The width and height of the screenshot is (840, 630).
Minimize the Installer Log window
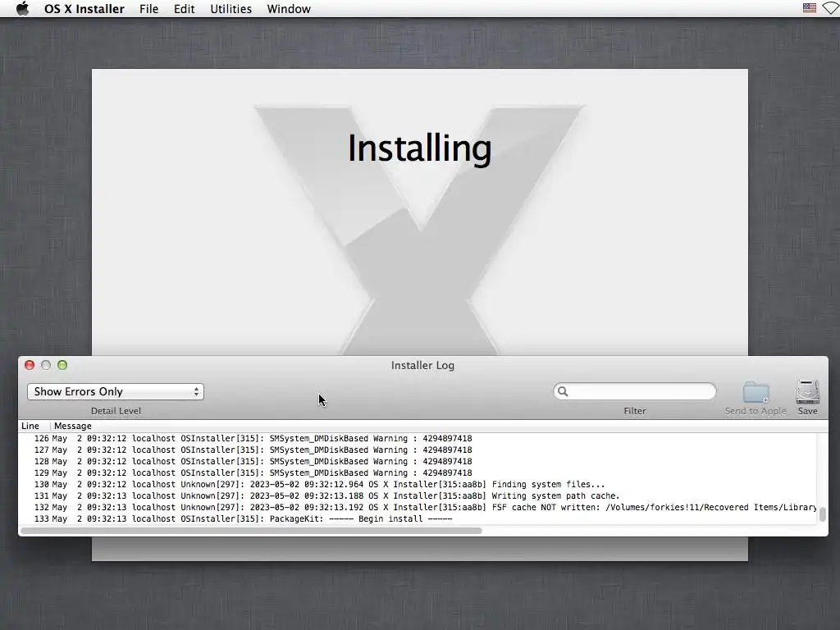click(46, 365)
